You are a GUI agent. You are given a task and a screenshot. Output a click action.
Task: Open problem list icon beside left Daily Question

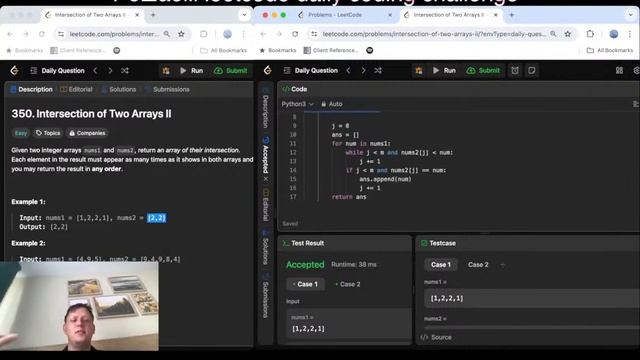[33, 71]
